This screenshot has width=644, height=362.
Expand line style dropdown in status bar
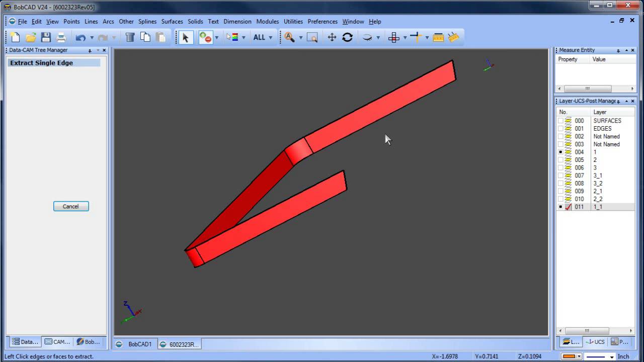pos(612,356)
